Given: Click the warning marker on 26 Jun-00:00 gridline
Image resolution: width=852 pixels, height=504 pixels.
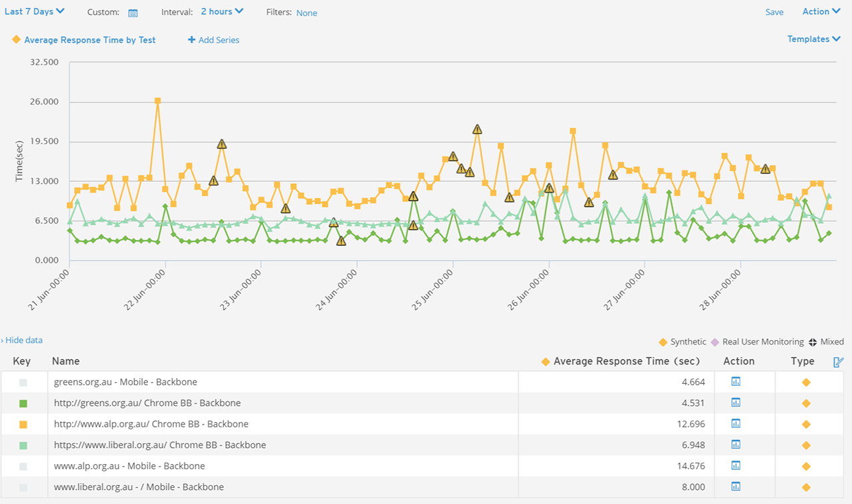Looking at the screenshot, I should pyautogui.click(x=549, y=188).
